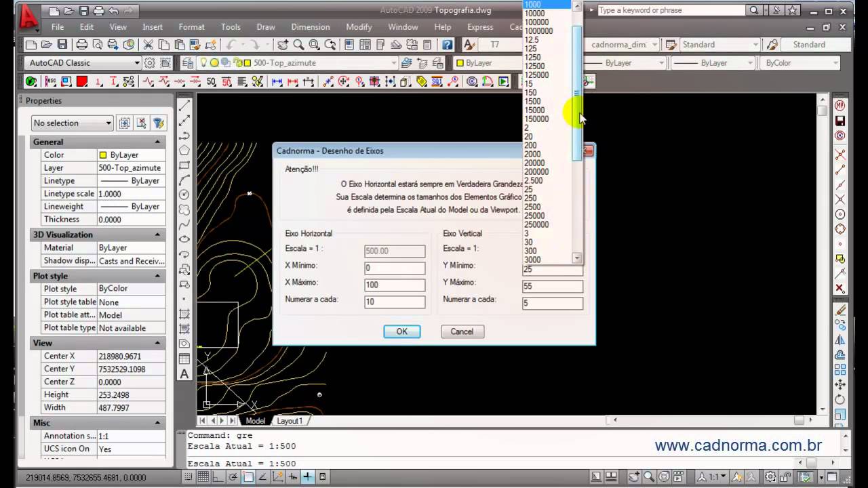Switch to the Model tab
The height and width of the screenshot is (488, 868).
255,421
